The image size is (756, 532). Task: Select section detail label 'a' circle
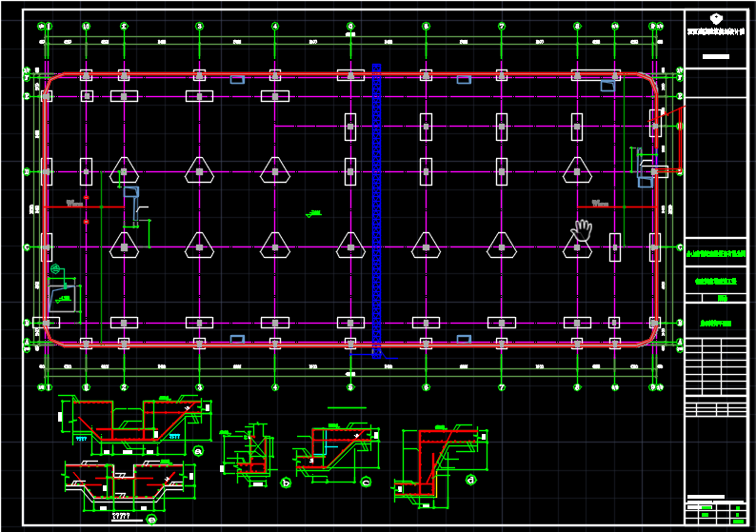[198, 451]
